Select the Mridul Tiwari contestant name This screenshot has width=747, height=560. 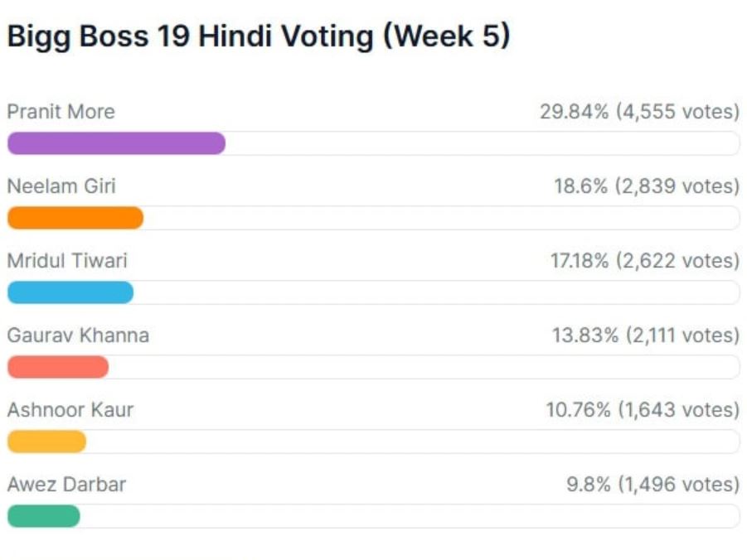pyautogui.click(x=67, y=261)
